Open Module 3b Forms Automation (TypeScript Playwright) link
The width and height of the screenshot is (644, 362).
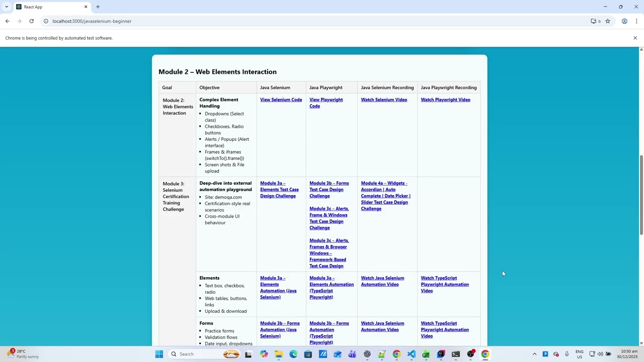point(329,333)
